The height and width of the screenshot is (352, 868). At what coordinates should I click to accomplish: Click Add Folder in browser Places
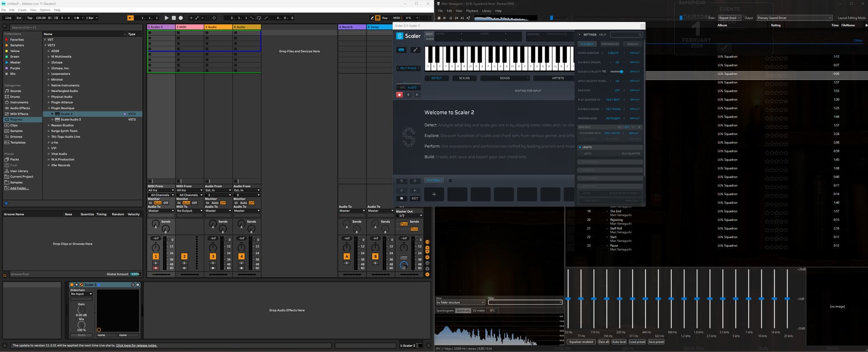tap(19, 188)
